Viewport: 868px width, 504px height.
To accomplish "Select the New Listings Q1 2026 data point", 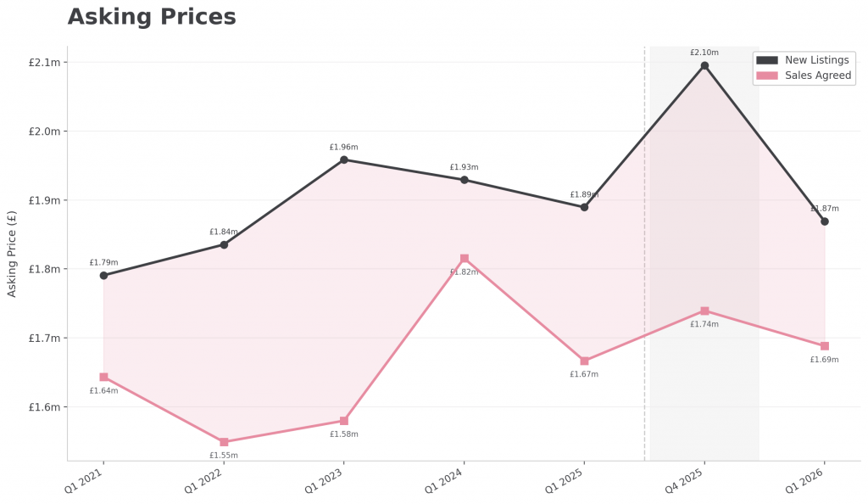I will 825,221.
